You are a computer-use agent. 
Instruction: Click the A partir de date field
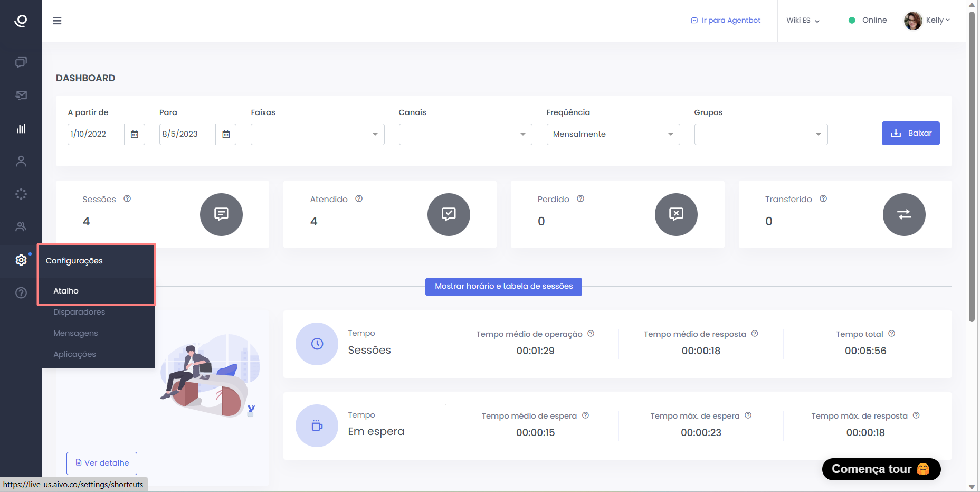[96, 135]
